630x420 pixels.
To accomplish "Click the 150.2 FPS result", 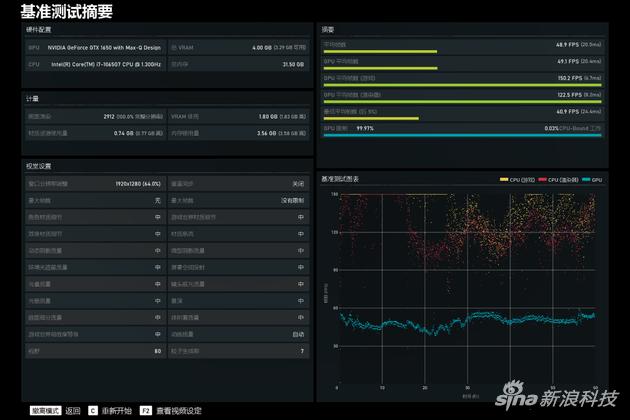I will click(570, 78).
